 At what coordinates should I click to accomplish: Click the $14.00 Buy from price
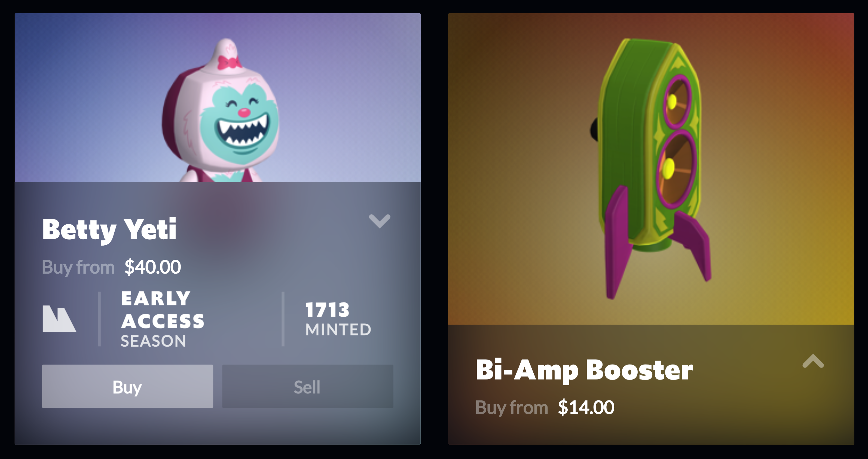586,408
